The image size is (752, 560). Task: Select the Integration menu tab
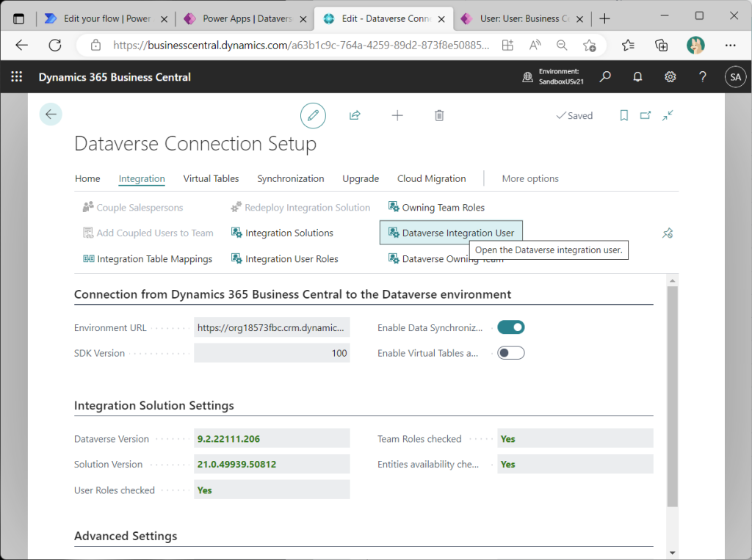point(142,179)
